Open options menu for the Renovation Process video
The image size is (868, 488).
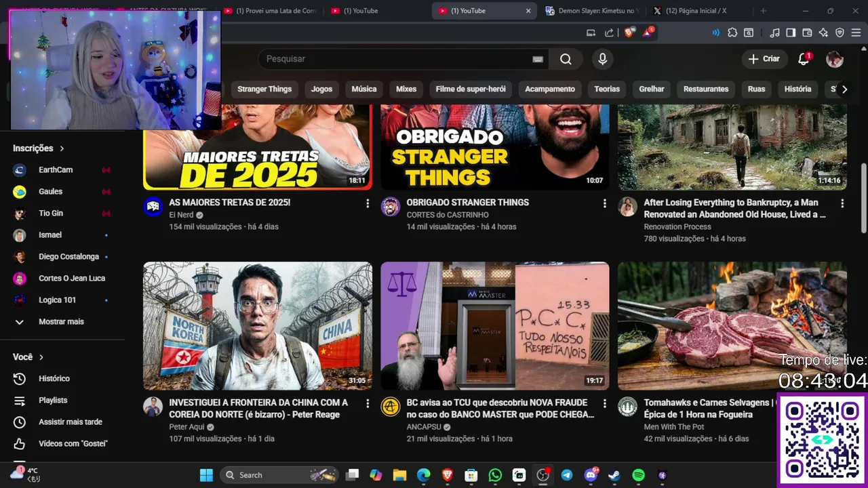coord(842,203)
